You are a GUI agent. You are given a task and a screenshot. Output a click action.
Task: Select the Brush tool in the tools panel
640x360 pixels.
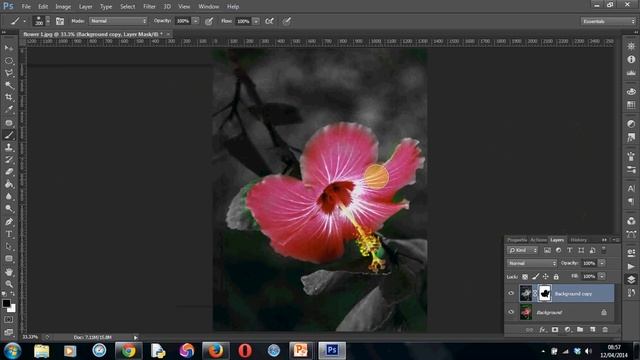[x=9, y=135]
